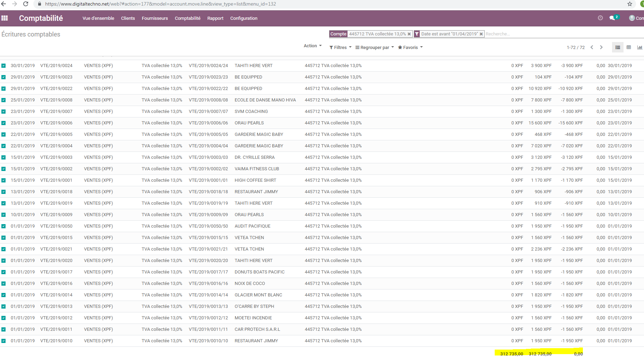
Task: Open the Action dropdown menu
Action: (x=312, y=46)
